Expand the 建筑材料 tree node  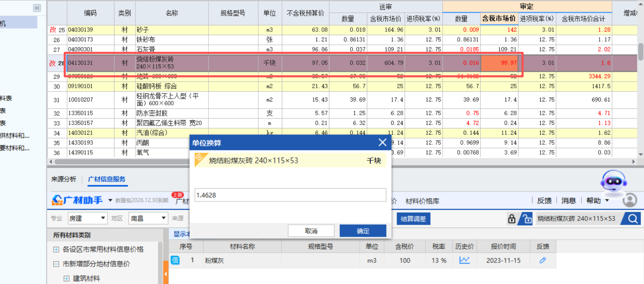(66, 278)
